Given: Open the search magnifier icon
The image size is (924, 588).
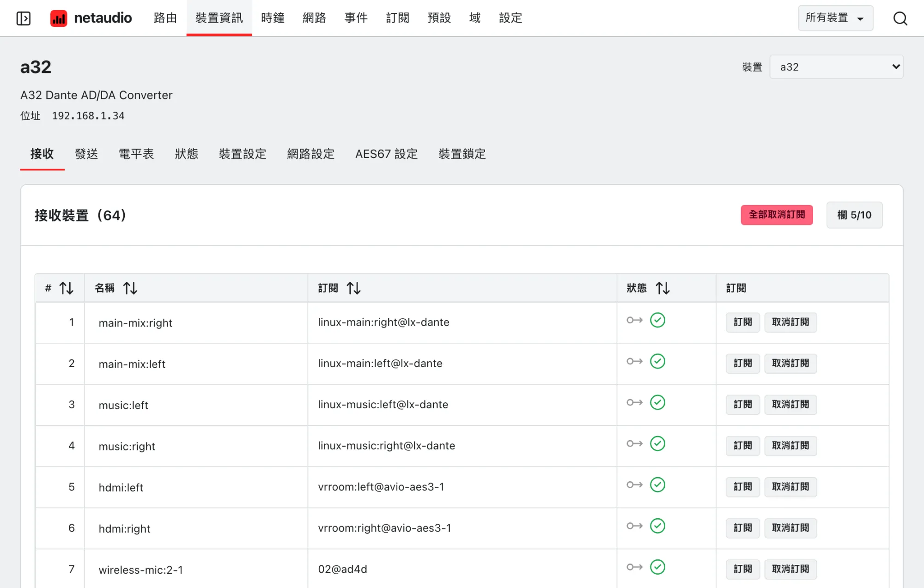Looking at the screenshot, I should click(x=900, y=18).
